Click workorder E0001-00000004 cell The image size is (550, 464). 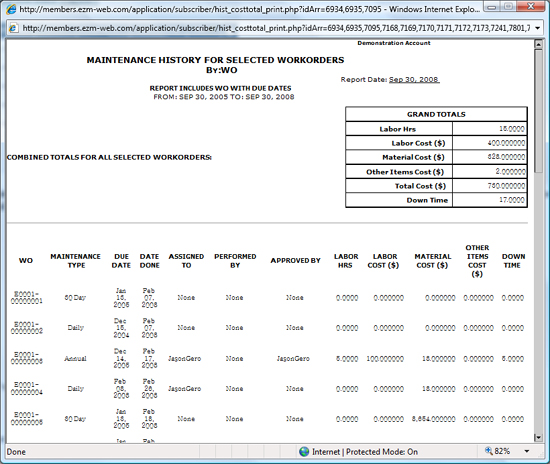[x=27, y=389]
